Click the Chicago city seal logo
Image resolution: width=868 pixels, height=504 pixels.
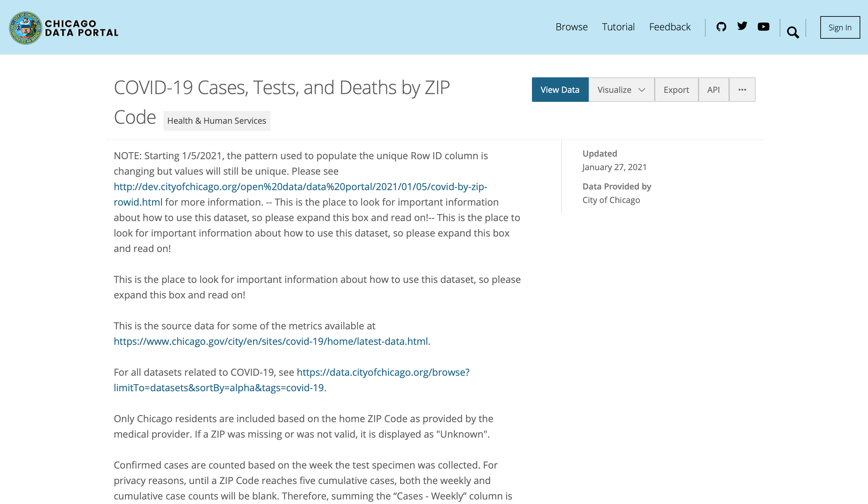pos(25,28)
